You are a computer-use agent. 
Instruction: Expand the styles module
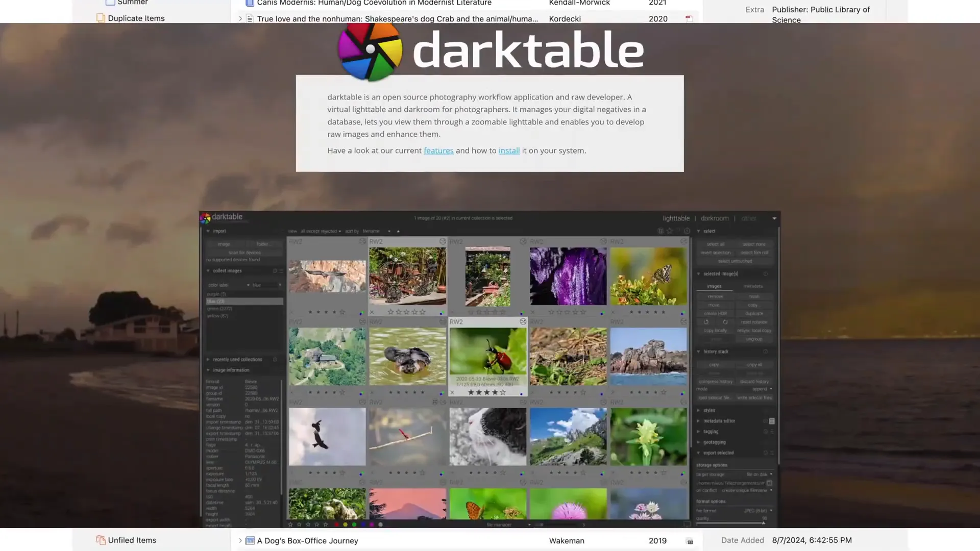(x=699, y=410)
